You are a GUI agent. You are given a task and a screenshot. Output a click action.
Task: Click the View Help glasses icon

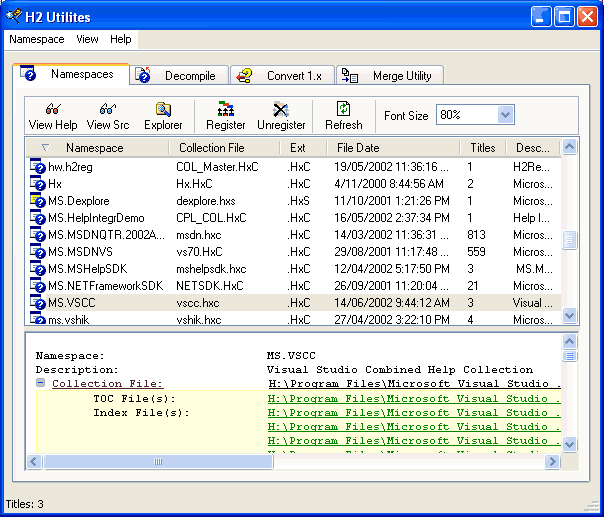(x=53, y=109)
